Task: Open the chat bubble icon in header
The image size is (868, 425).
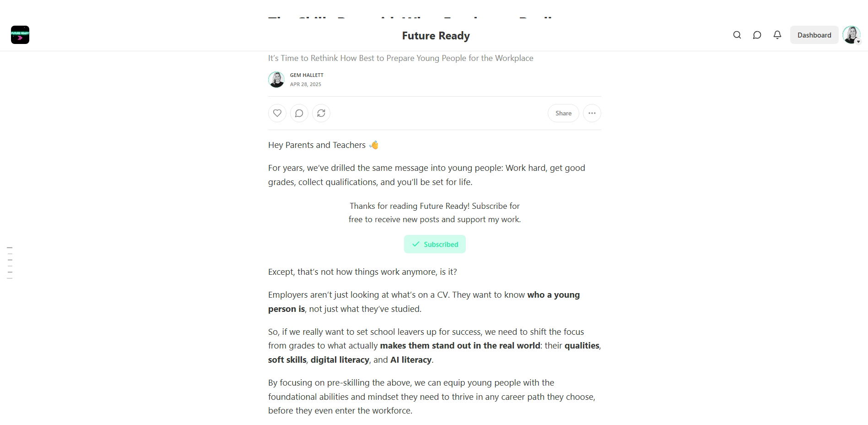Action: pyautogui.click(x=757, y=35)
